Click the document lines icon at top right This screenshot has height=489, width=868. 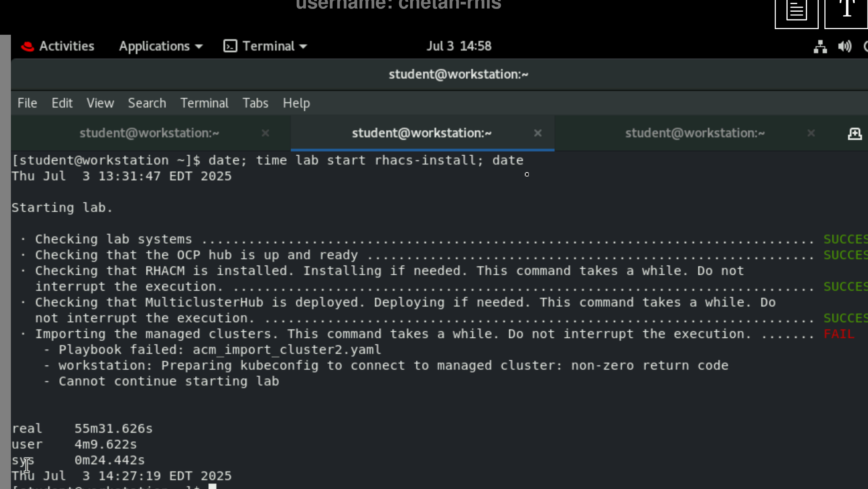click(796, 11)
